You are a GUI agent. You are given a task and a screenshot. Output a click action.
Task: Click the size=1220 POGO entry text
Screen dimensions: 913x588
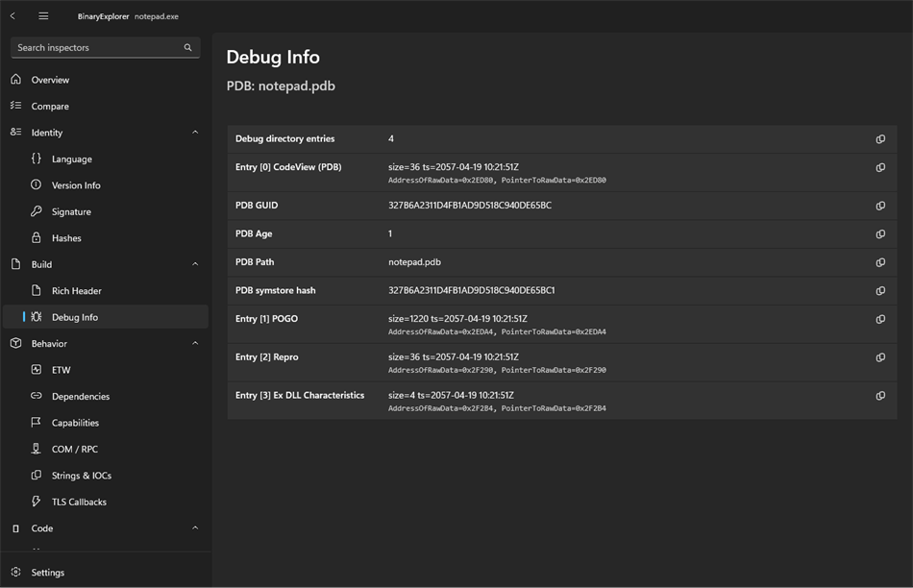pyautogui.click(x=457, y=319)
